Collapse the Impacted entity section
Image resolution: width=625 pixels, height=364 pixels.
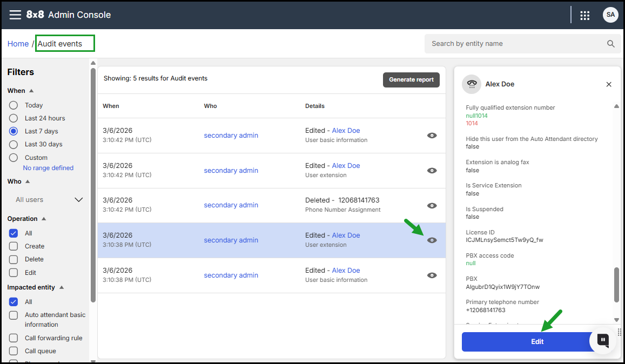[x=62, y=287]
